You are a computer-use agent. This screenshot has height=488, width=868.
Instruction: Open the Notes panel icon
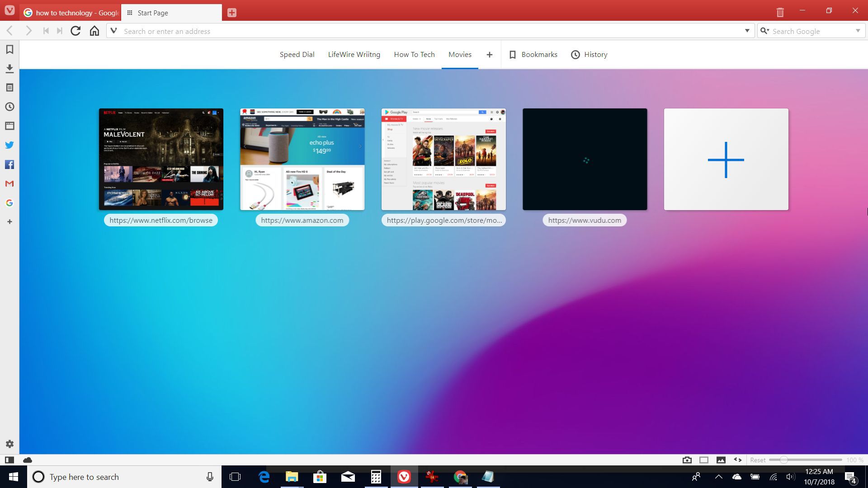[9, 88]
